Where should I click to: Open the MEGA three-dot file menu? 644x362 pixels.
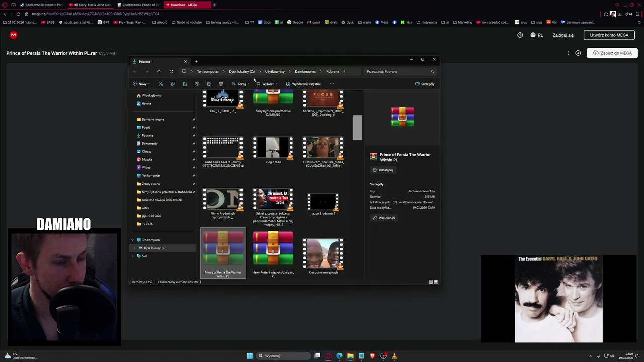tap(568, 53)
